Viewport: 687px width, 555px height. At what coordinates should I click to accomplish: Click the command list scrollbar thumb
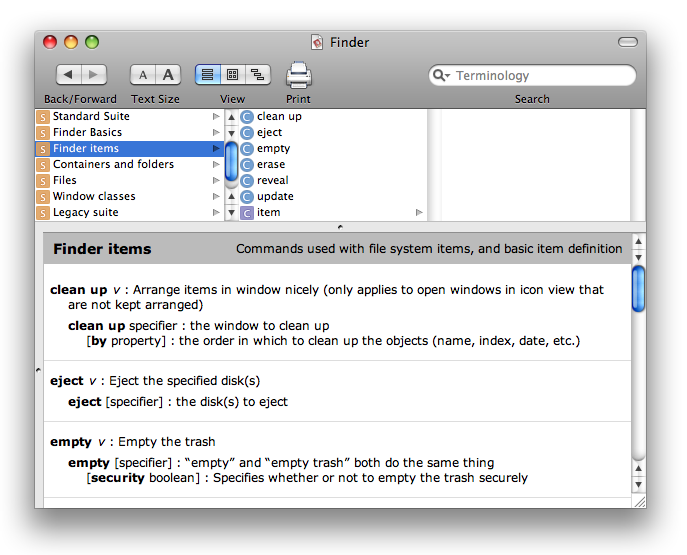click(231, 162)
